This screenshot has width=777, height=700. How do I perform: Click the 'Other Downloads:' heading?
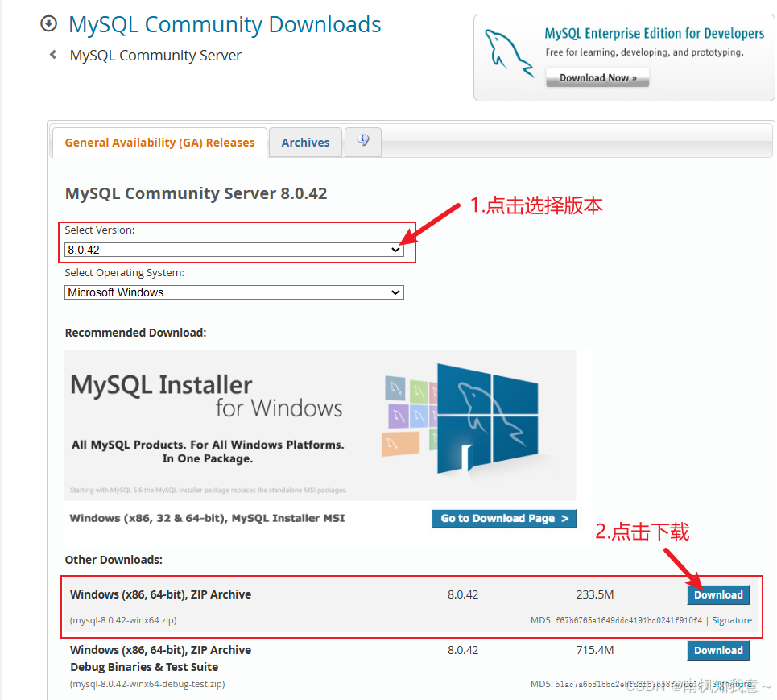click(x=114, y=560)
